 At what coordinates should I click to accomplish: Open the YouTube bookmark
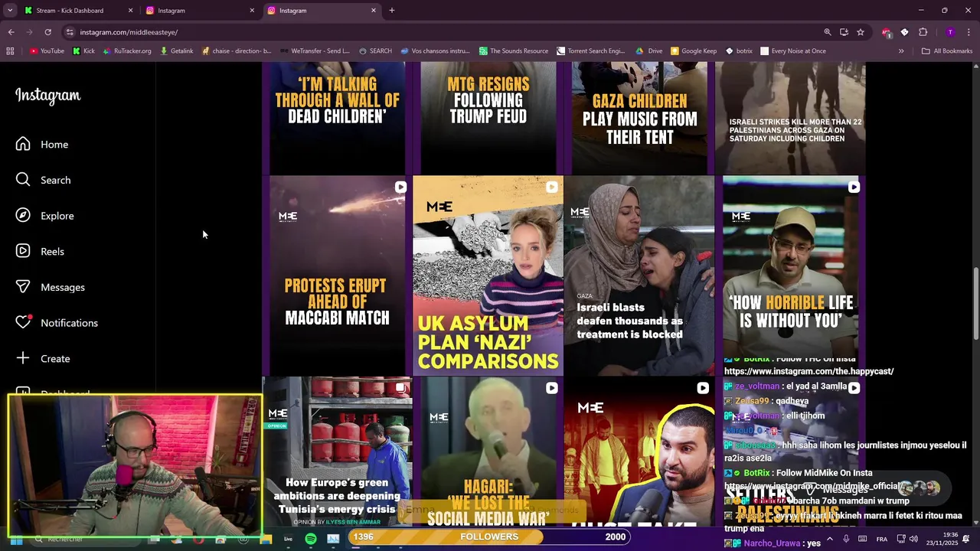point(47,51)
